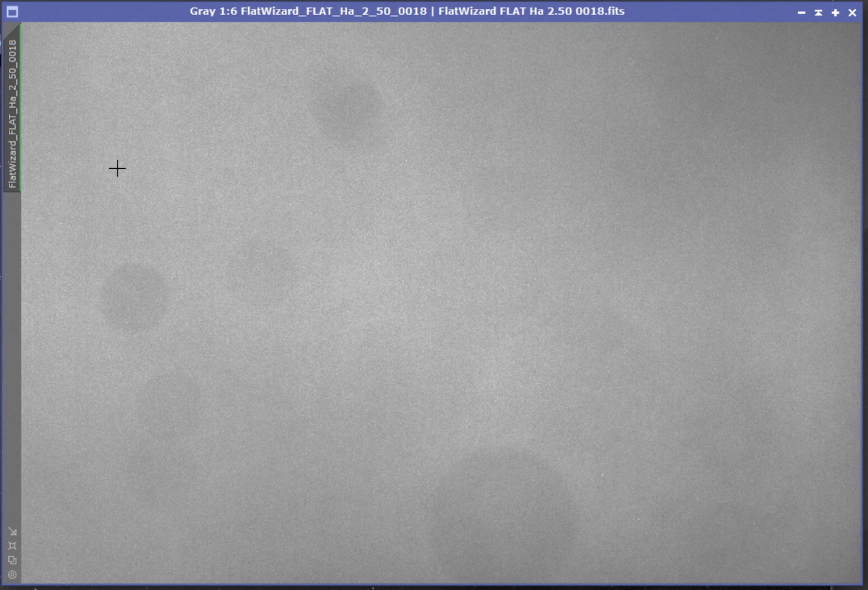Iconize the image window with minus button
This screenshot has height=590, width=868.
pyautogui.click(x=802, y=12)
